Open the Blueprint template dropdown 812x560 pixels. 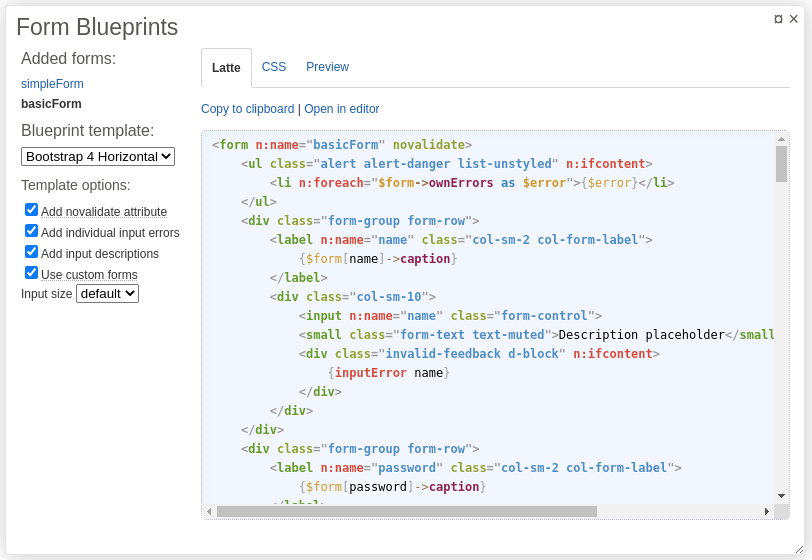(x=98, y=157)
